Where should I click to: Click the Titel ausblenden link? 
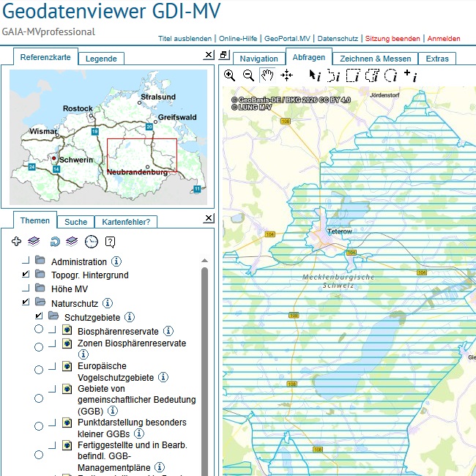185,39
